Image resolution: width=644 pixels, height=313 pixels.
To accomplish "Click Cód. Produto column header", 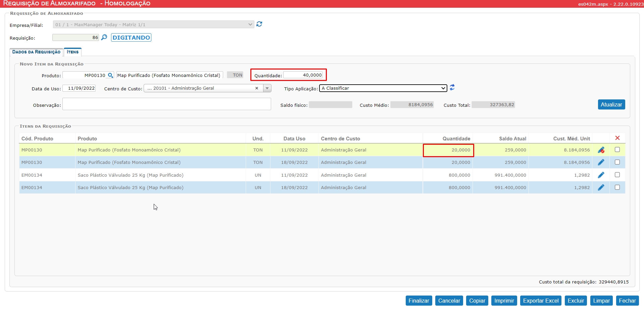I will [37, 138].
